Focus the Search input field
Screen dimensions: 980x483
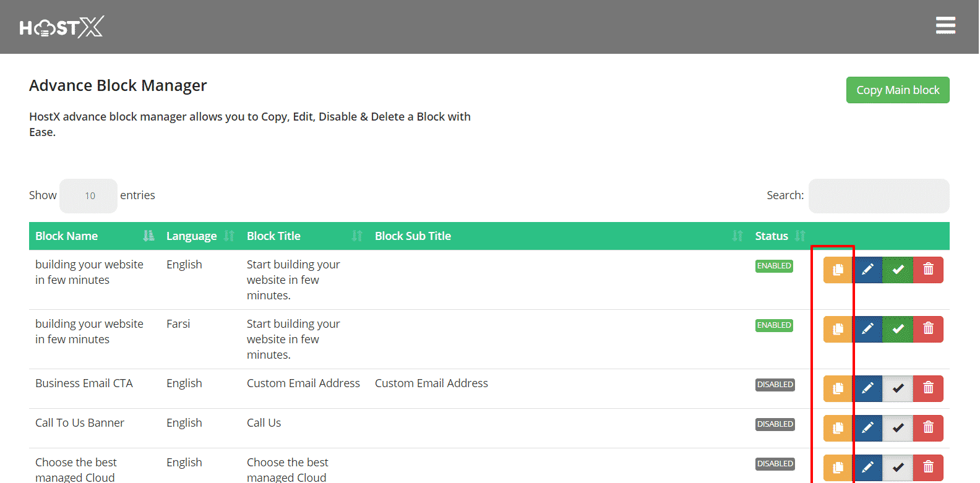[x=879, y=196]
